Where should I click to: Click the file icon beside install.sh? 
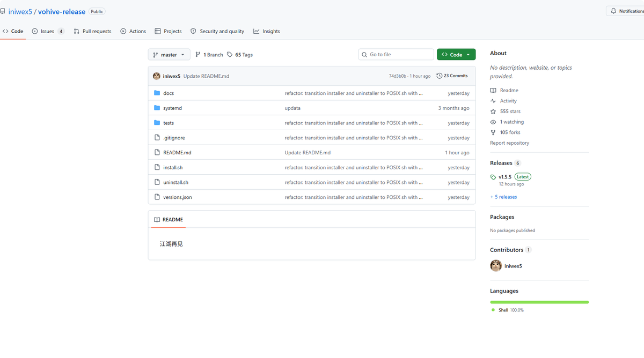(157, 168)
